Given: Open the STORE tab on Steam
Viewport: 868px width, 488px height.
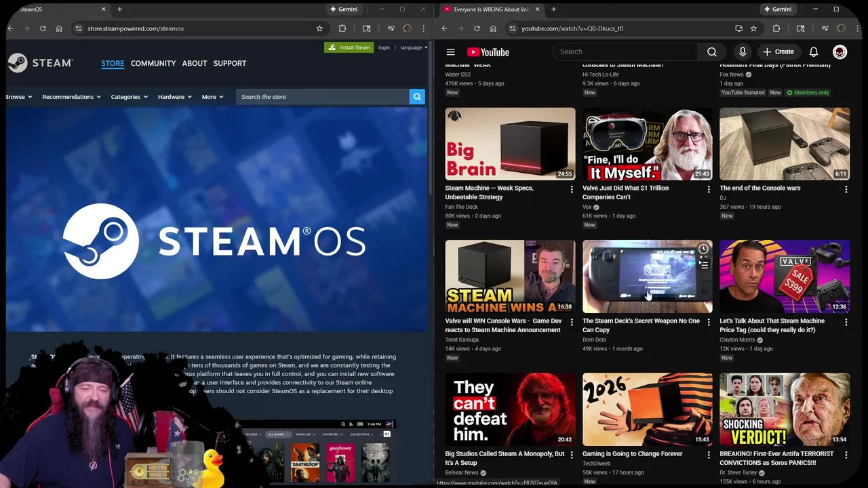Looking at the screenshot, I should click(113, 63).
